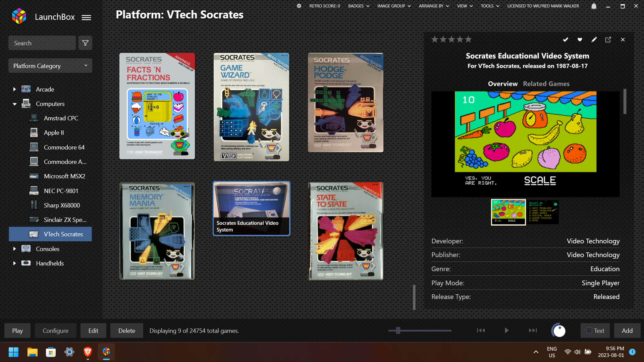Viewport: 644px width, 362px height.
Task: Click the Microsoft MSX2 icon
Action: point(34,176)
